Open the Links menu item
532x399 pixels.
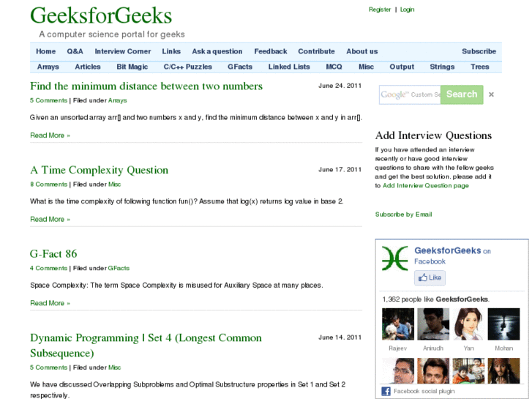click(x=171, y=51)
